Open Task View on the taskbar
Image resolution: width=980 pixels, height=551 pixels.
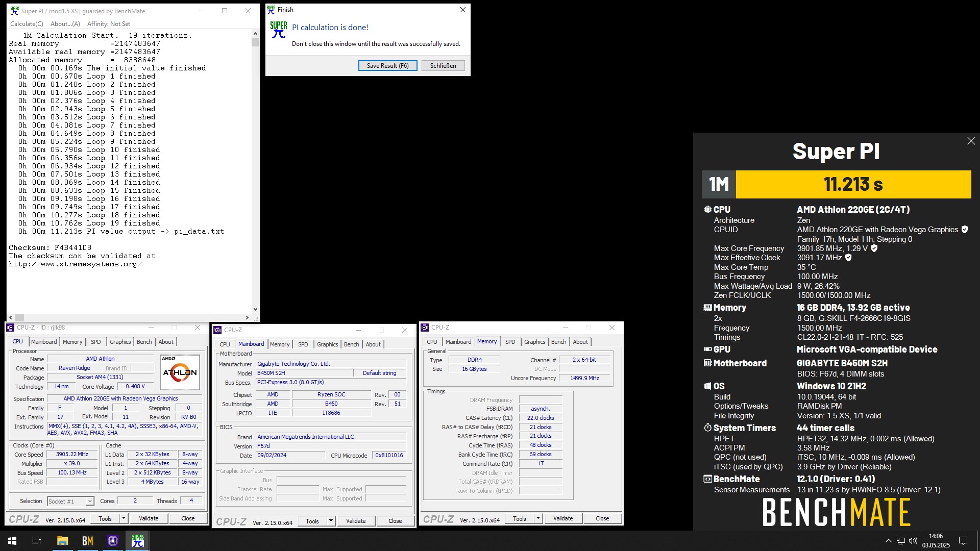[x=37, y=541]
